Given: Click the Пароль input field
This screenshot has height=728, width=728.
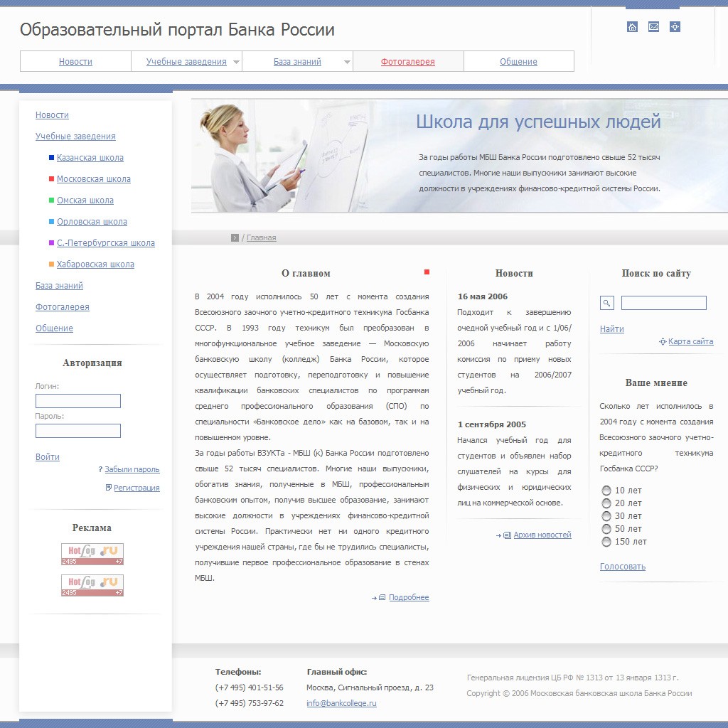Looking at the screenshot, I should tap(78, 430).
